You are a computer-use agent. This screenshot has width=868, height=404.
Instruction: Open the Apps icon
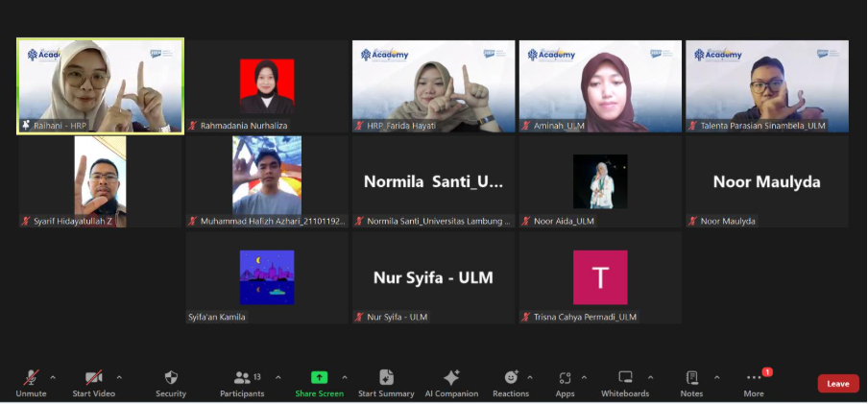(565, 377)
